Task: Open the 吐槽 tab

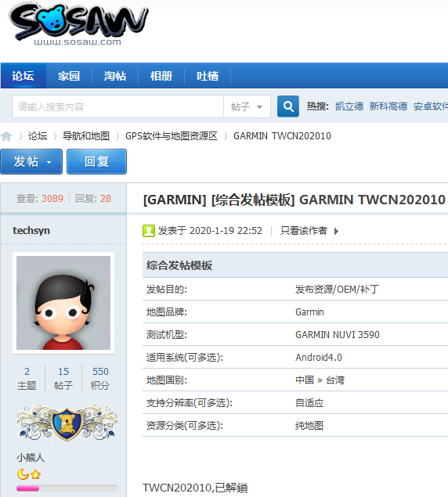Action: 208,76
